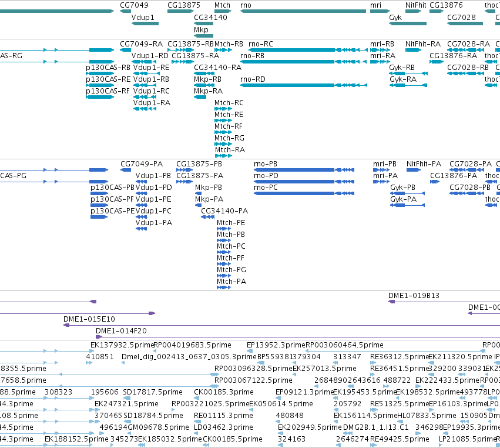Select EST RE49425.5prime
The width and height of the screenshot is (500, 448).
400,439
